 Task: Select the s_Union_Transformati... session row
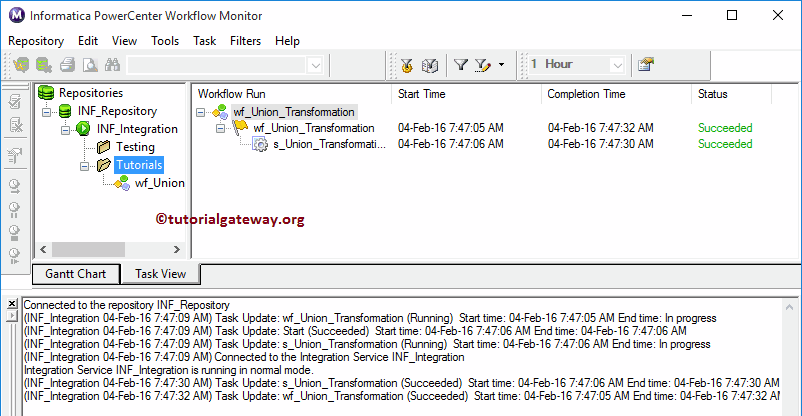[329, 144]
